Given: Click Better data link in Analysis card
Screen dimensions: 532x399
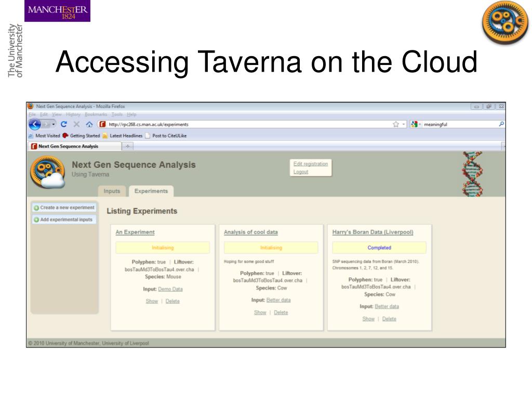Looking at the screenshot, I should point(278,300).
